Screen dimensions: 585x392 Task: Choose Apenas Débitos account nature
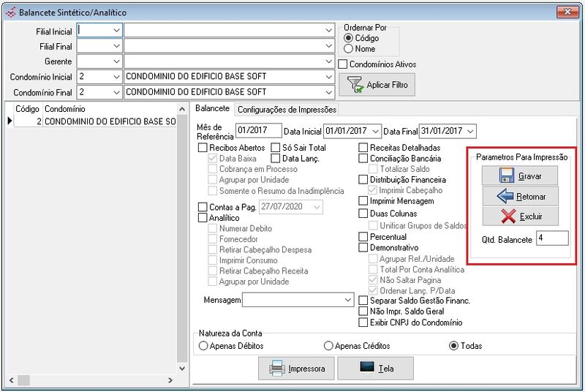tap(203, 346)
